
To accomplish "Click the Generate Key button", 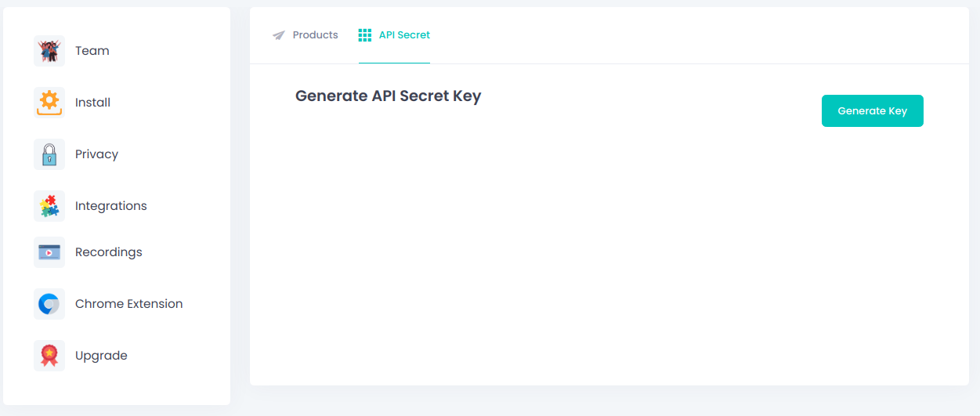I will [x=873, y=110].
